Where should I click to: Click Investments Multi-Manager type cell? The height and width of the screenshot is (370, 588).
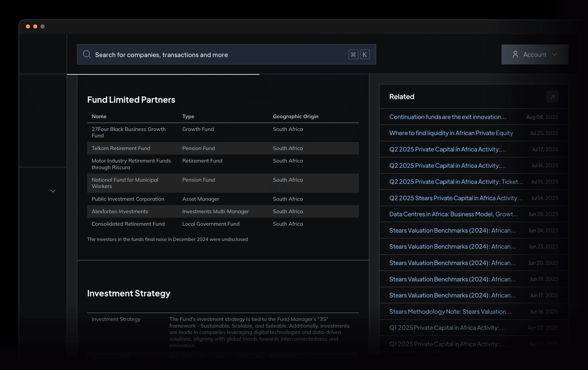click(215, 211)
